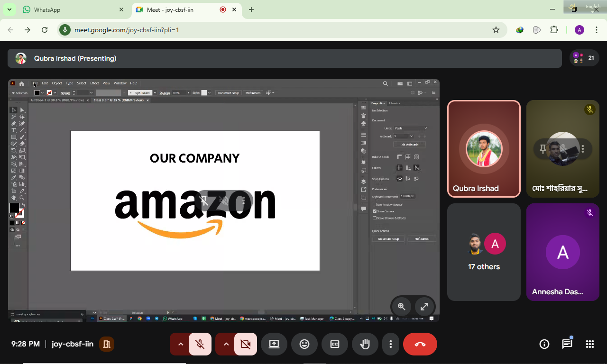Viewport: 607px width, 364px height.
Task: Send a reaction emoji in Meet
Action: [304, 344]
